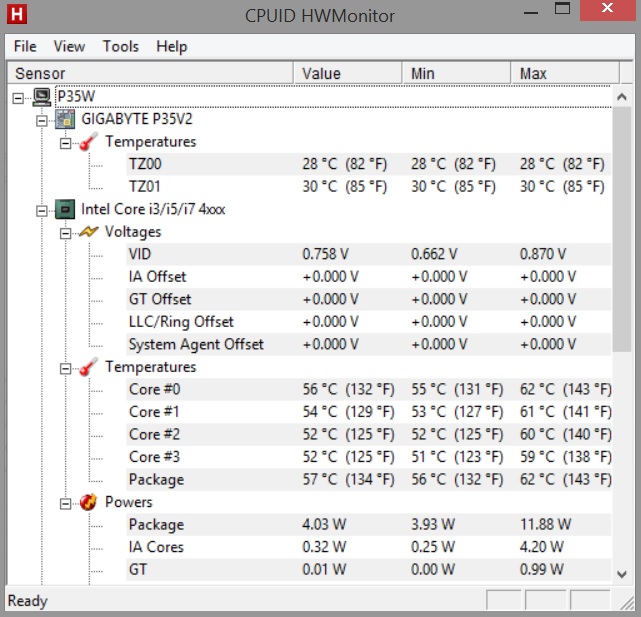Click the HWMonitor red H app icon
641x617 pixels.
tap(17, 14)
